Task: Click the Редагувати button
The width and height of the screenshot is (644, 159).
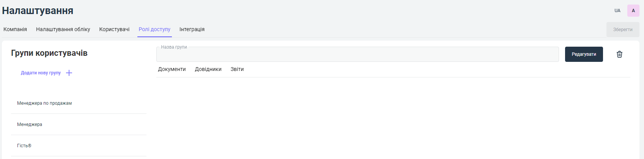Action: [584, 54]
